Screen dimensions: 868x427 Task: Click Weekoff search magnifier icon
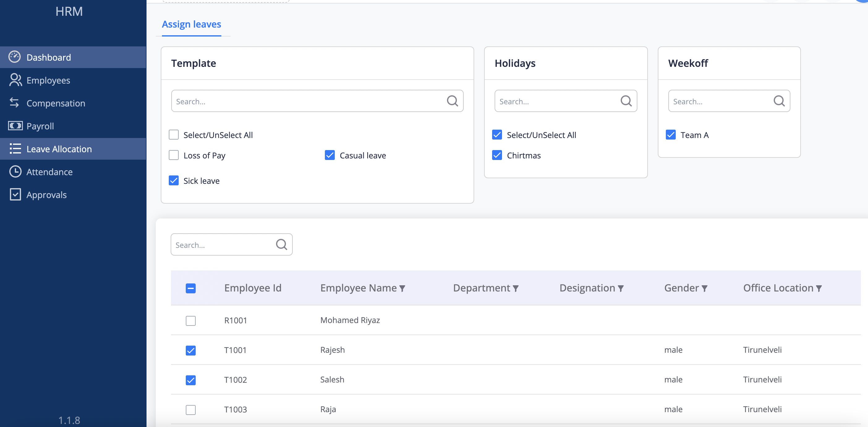(x=779, y=101)
